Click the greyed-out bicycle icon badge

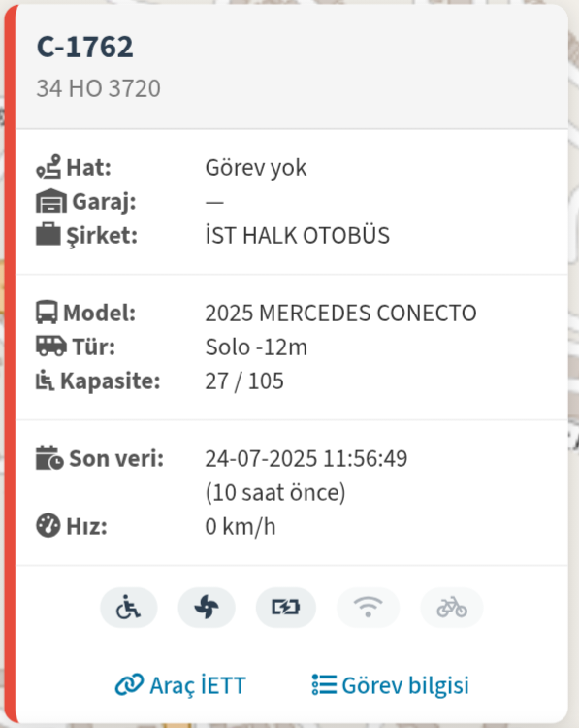[452, 608]
